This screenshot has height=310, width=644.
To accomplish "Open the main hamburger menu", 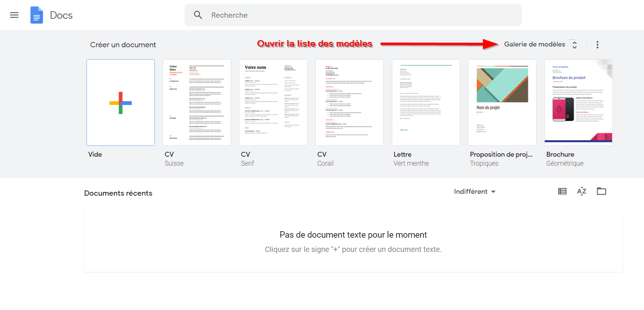I will (14, 15).
